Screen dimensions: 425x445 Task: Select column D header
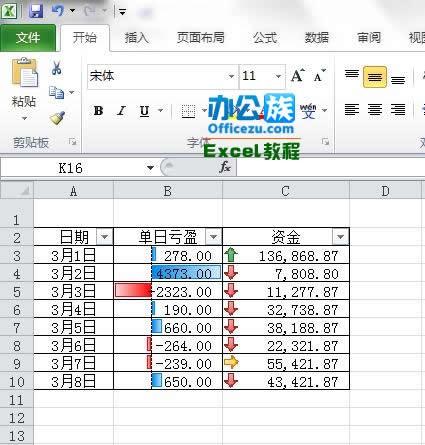[385, 191]
